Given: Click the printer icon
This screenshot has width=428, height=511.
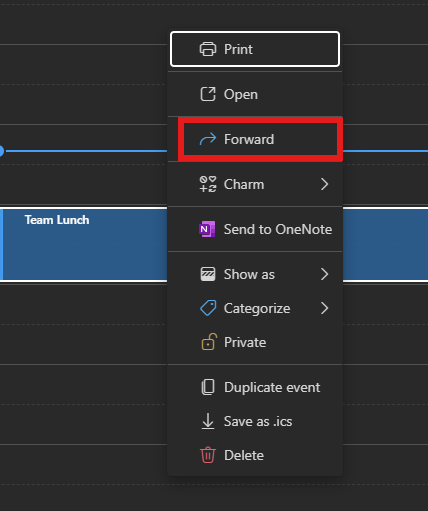Looking at the screenshot, I should pyautogui.click(x=208, y=49).
